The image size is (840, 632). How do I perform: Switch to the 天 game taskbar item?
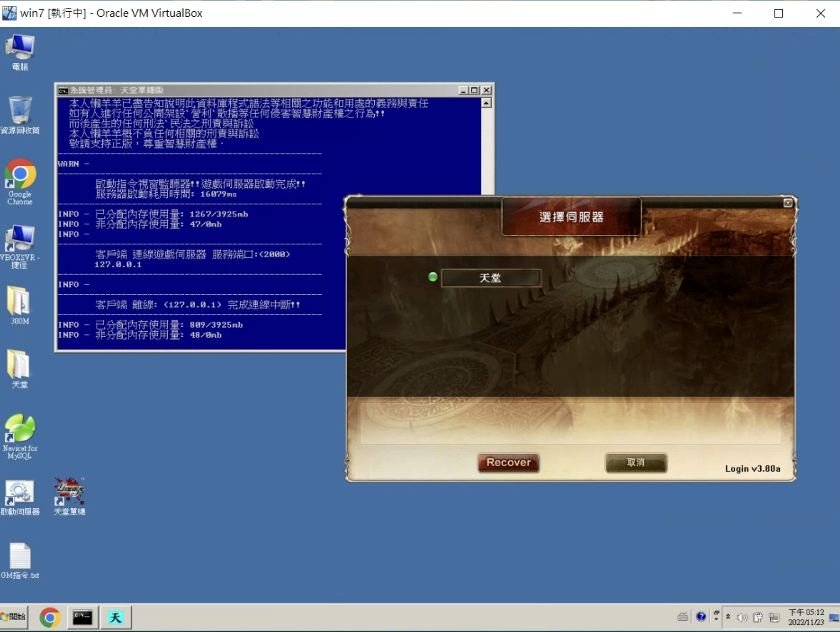(x=116, y=617)
